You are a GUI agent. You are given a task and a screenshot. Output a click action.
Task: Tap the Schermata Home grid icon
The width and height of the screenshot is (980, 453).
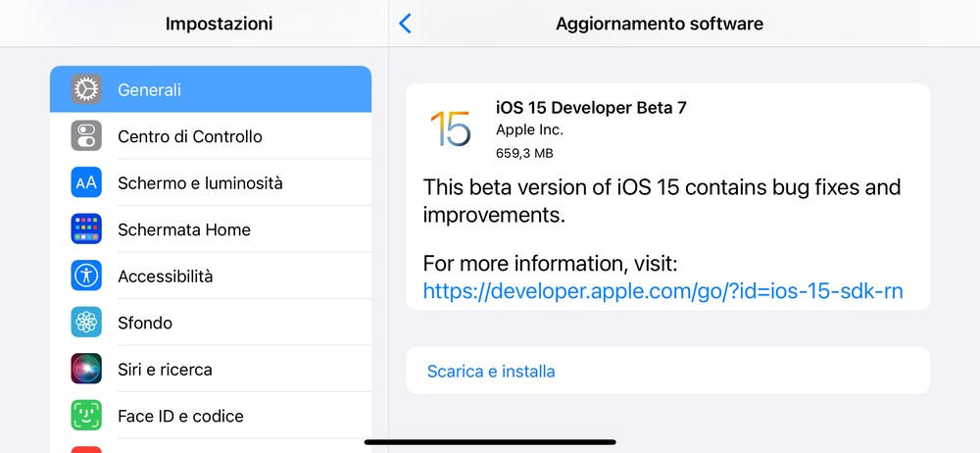[86, 229]
